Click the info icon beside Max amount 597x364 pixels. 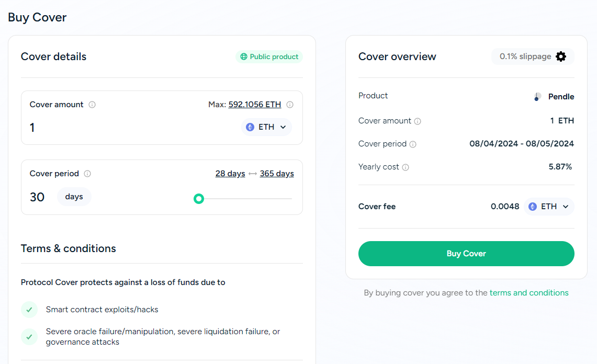[x=290, y=105]
